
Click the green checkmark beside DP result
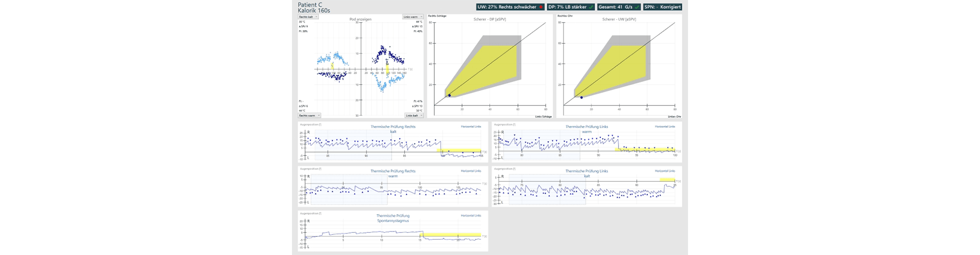pos(591,7)
